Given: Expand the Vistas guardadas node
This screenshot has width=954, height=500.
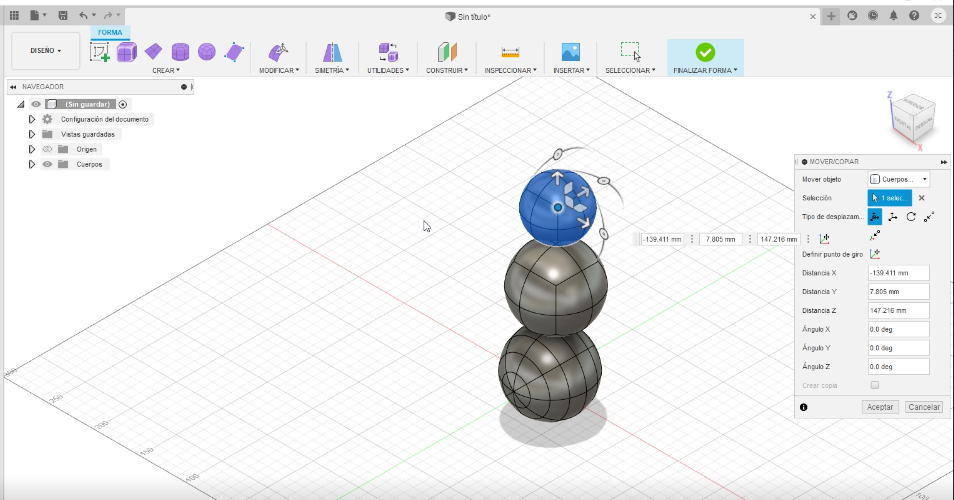Looking at the screenshot, I should (32, 134).
